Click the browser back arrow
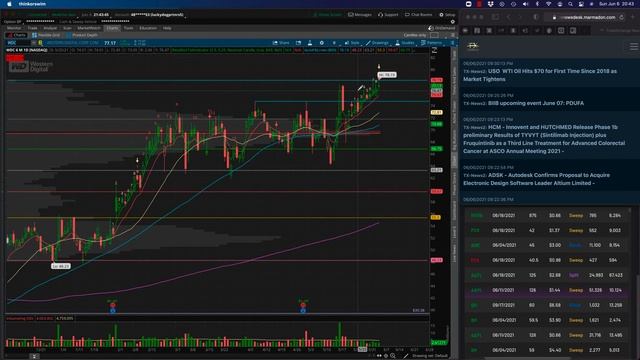 (509, 17)
